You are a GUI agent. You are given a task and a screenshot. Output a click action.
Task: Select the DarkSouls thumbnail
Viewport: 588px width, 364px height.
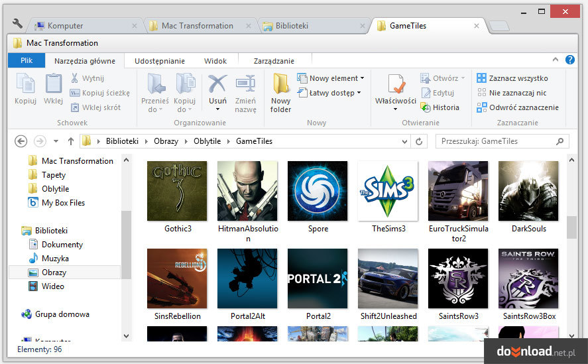(528, 191)
